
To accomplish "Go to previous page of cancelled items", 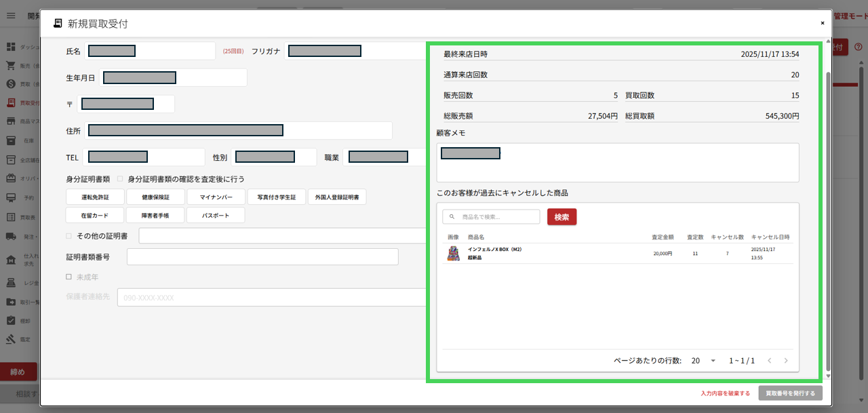I will tap(770, 361).
